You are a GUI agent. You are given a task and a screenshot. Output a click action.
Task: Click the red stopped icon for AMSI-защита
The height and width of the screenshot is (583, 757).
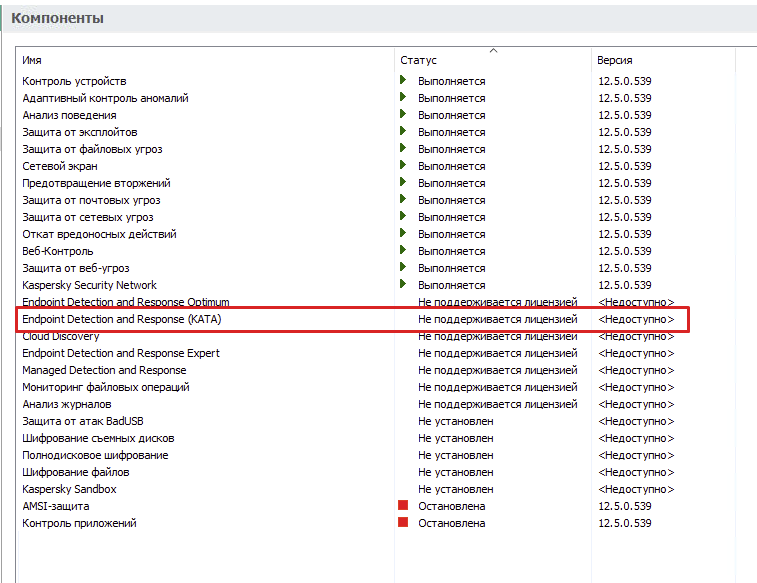click(x=403, y=505)
